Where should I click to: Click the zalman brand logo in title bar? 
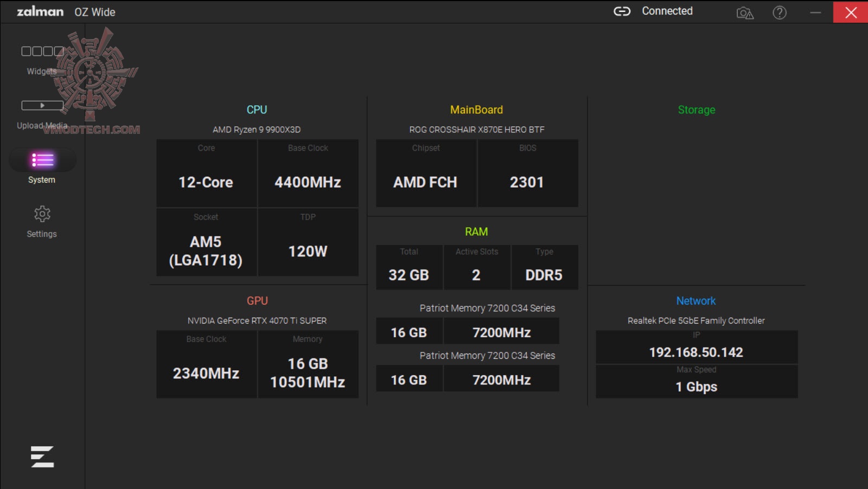point(40,11)
